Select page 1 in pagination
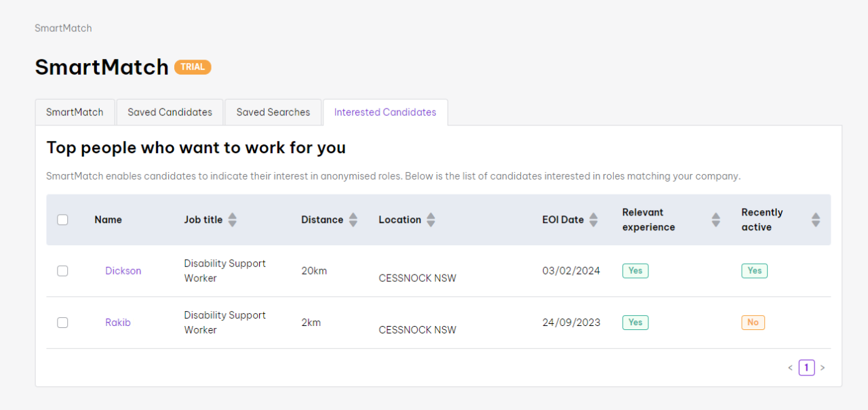This screenshot has height=410, width=868. [x=806, y=368]
